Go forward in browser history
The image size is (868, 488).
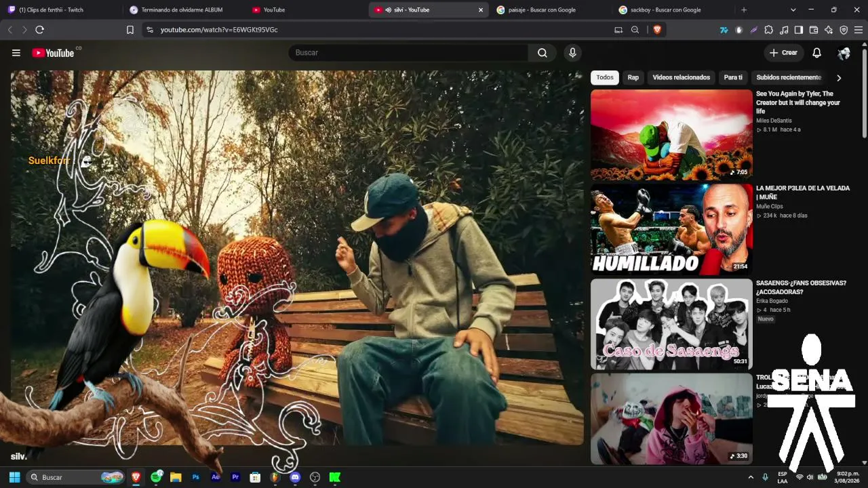pos(24,30)
